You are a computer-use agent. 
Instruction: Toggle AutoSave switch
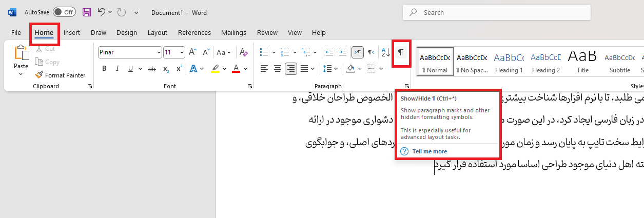pos(64,12)
